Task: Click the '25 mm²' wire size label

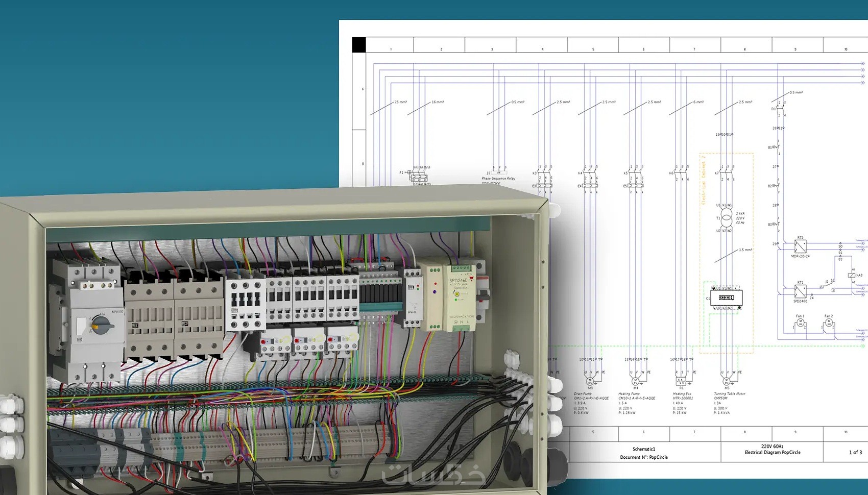Action: (400, 102)
